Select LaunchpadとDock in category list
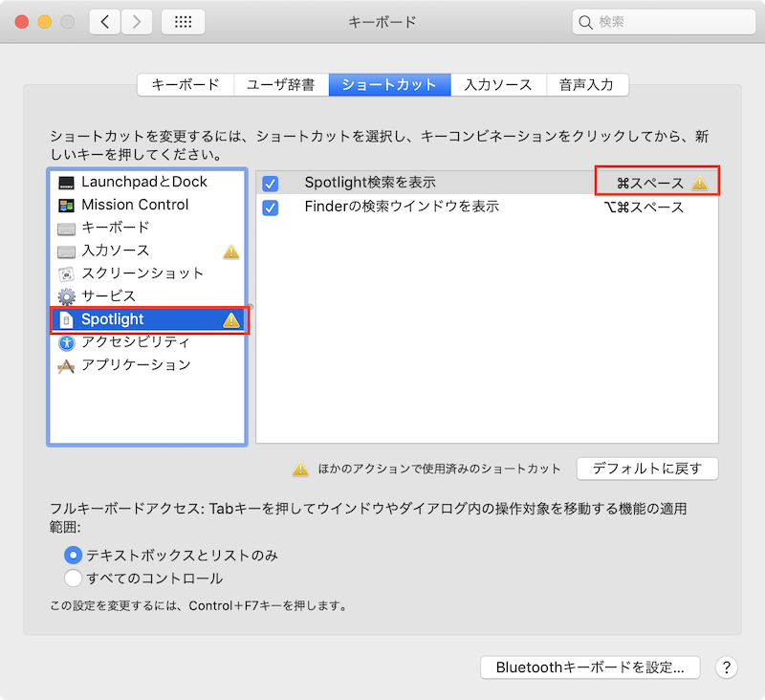765x700 pixels. 147,182
